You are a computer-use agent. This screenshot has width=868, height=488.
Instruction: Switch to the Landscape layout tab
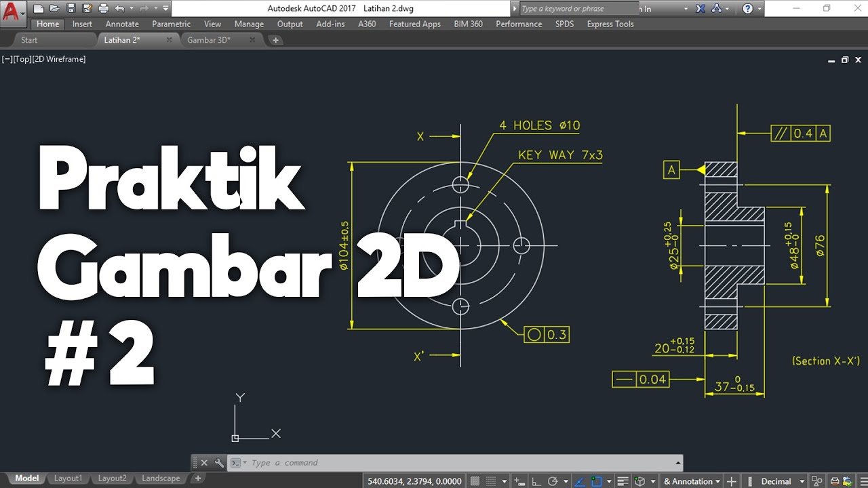point(161,479)
